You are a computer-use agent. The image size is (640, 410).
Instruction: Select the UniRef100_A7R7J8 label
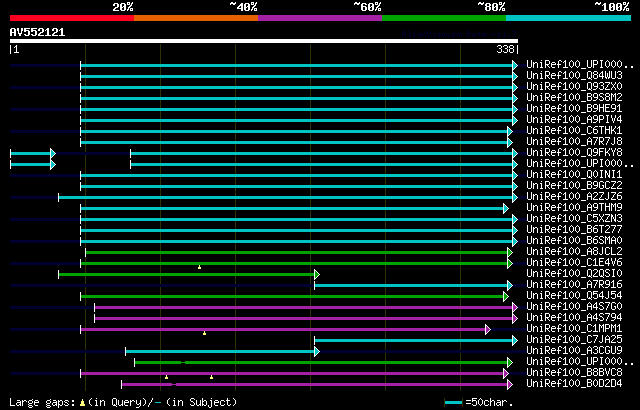(574, 142)
